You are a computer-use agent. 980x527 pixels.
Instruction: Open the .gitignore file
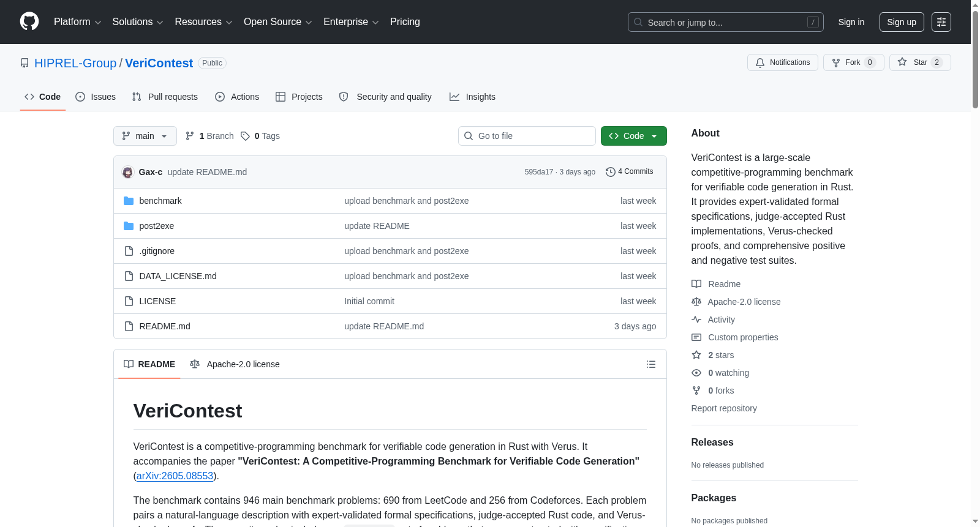[x=157, y=251]
